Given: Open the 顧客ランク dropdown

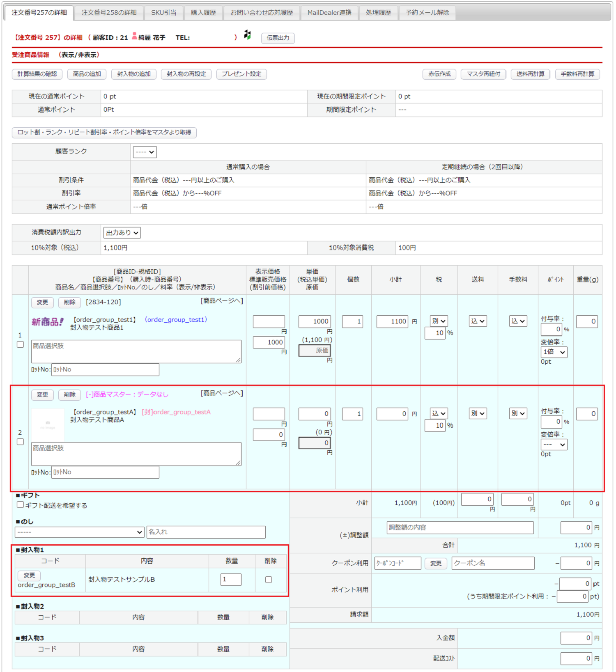Looking at the screenshot, I should [145, 152].
